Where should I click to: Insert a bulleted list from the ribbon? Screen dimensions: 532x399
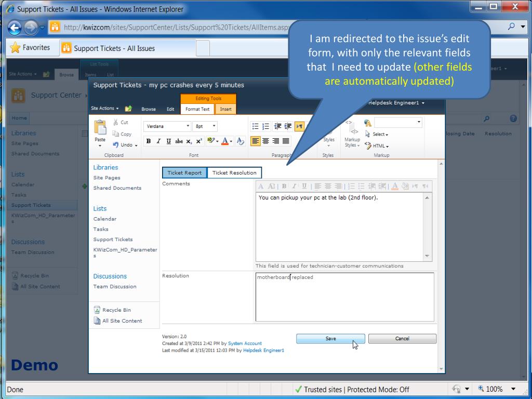point(255,126)
